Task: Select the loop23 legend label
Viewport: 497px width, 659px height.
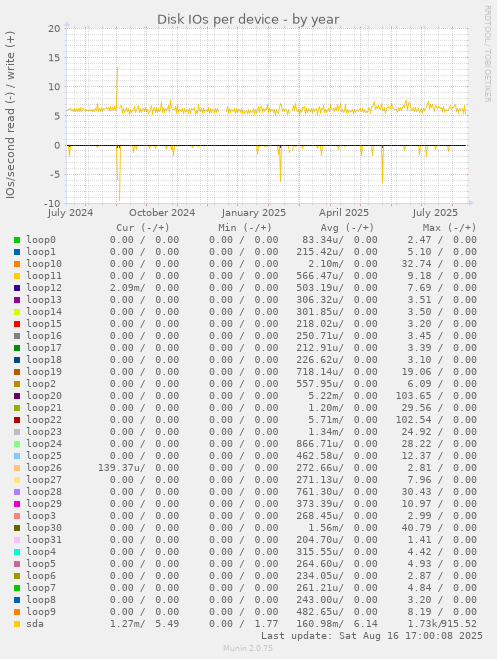Action: [44, 432]
